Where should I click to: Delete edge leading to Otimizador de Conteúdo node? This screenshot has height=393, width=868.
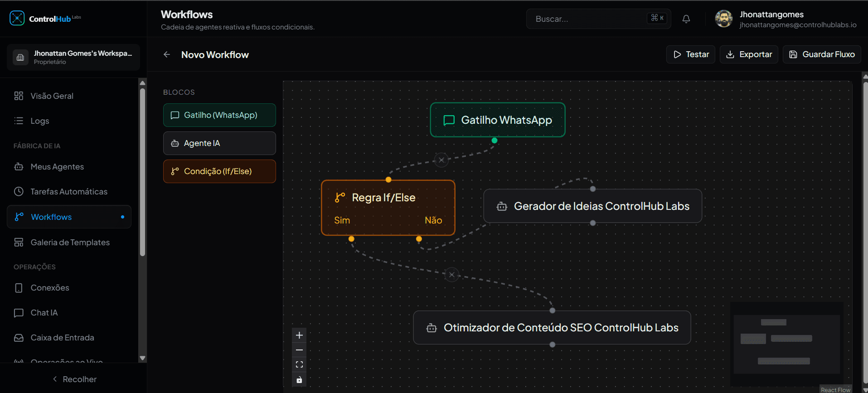(x=452, y=275)
